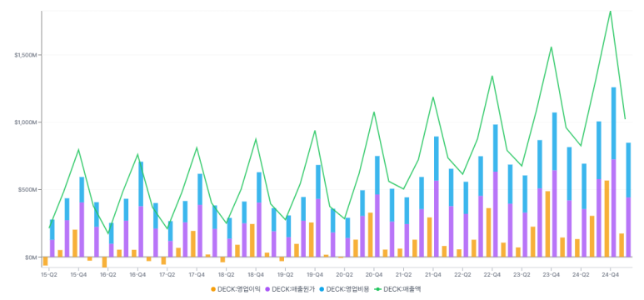This screenshot has width=644, height=300.
Task: Click the $1,000M y-axis label
Action: pos(27,122)
